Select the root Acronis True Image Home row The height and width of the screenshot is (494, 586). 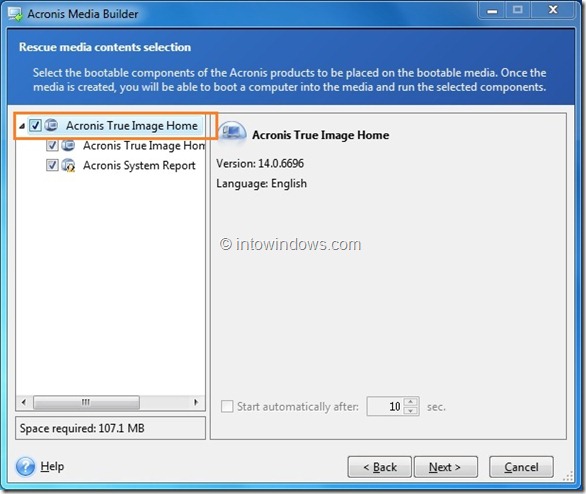pyautogui.click(x=116, y=126)
